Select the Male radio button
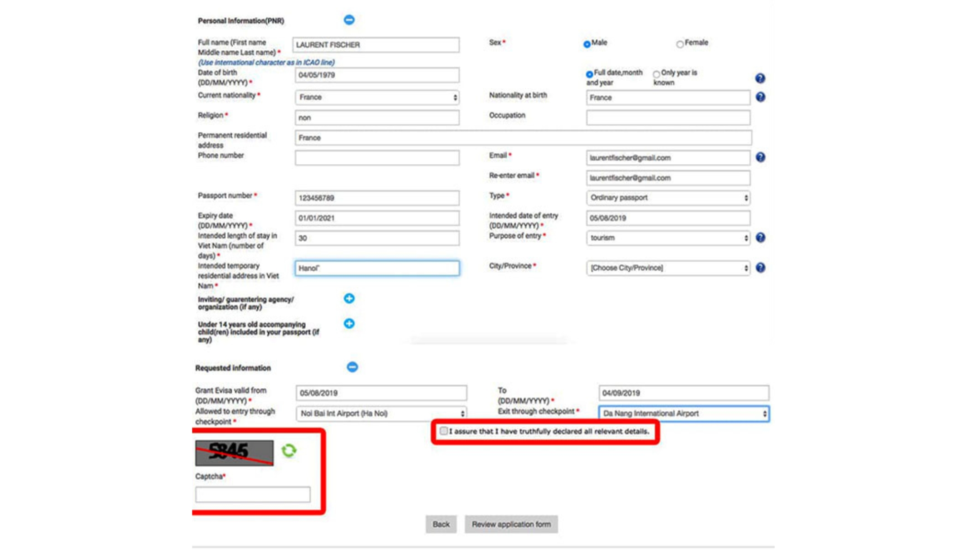This screenshot has width=980, height=551. coord(587,44)
